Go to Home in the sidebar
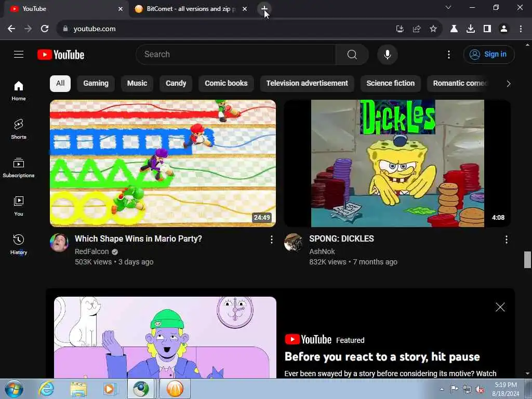Viewport: 532px width, 399px height. tap(19, 91)
